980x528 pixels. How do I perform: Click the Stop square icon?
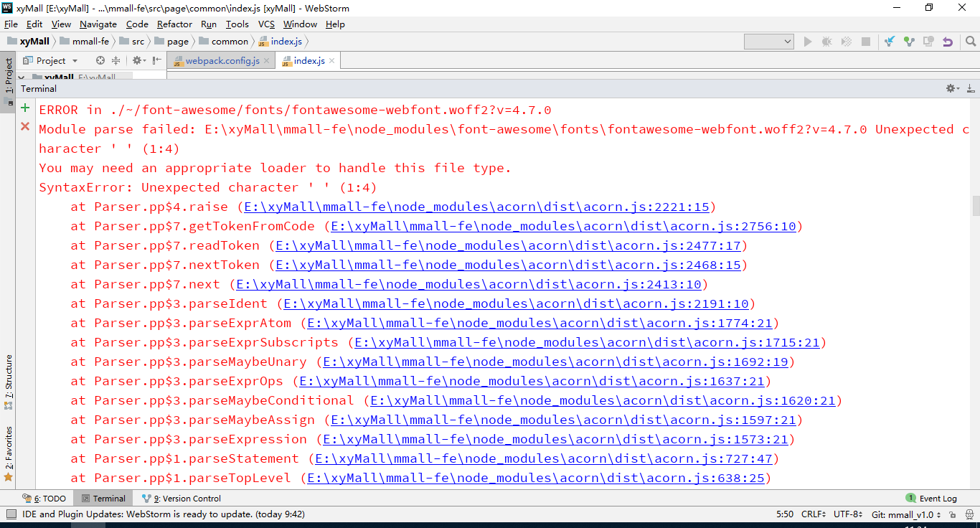click(x=866, y=42)
